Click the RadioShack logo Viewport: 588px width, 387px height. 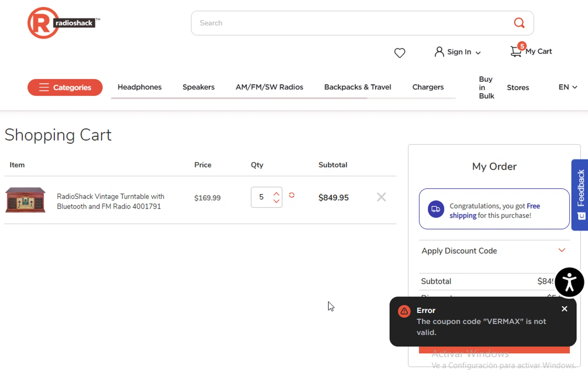click(x=64, y=23)
